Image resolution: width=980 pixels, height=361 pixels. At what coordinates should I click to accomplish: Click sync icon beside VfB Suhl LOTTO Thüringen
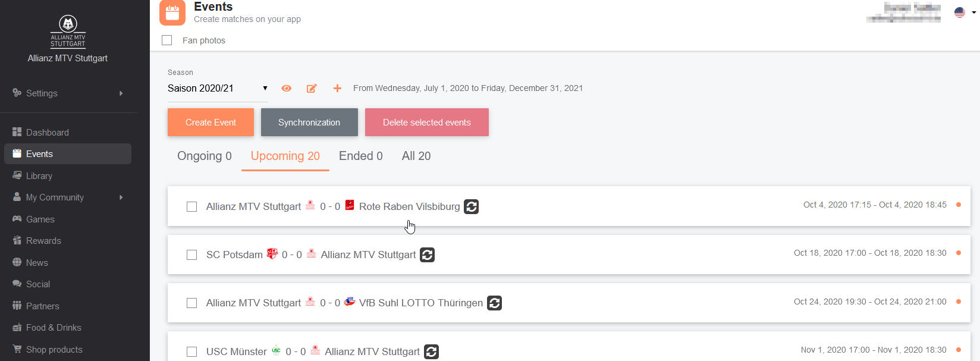494,303
